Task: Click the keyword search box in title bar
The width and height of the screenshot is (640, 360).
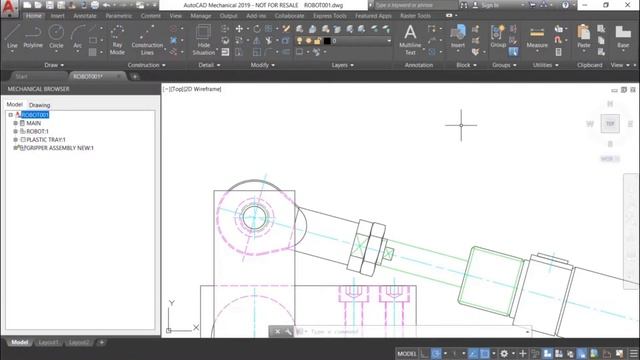Action: tap(416, 5)
